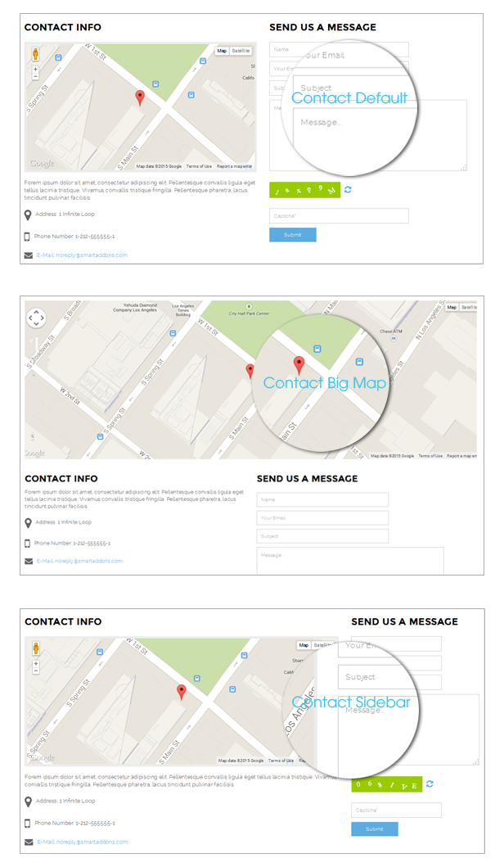Open the noreply@smartaddons.com link in Contact Default

pos(82,255)
